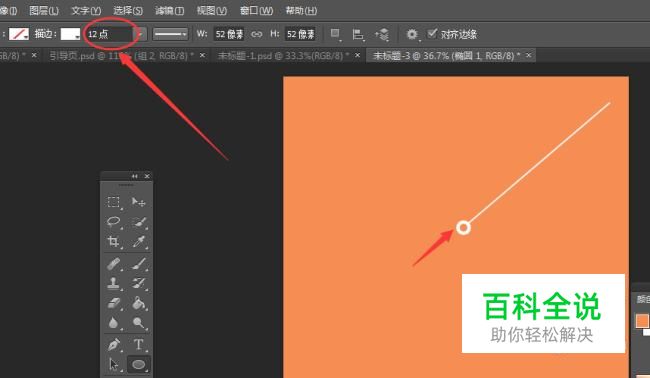The height and width of the screenshot is (378, 650).
Task: Close the 引导页.psd document tab
Action: (202, 55)
